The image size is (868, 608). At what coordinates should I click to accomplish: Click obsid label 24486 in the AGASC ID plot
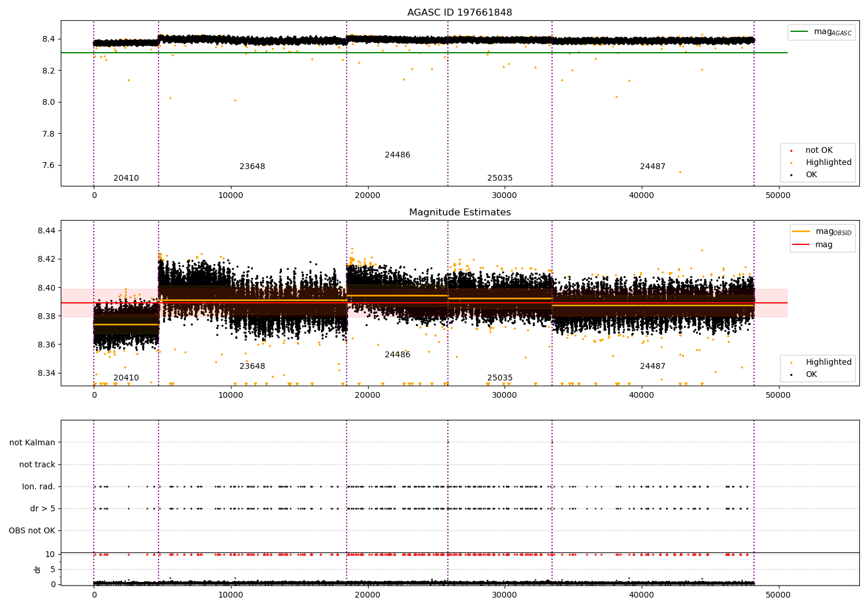[398, 155]
